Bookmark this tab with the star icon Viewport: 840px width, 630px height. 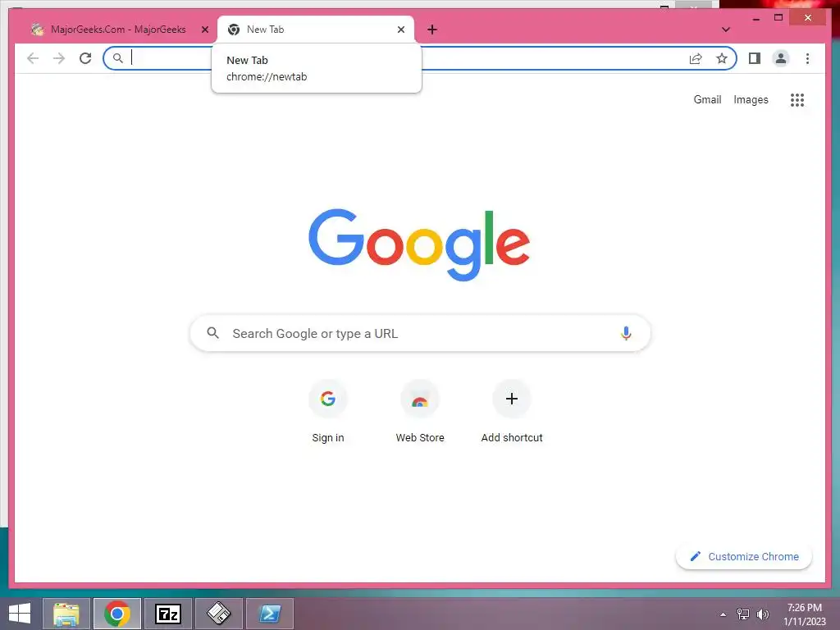coord(722,58)
